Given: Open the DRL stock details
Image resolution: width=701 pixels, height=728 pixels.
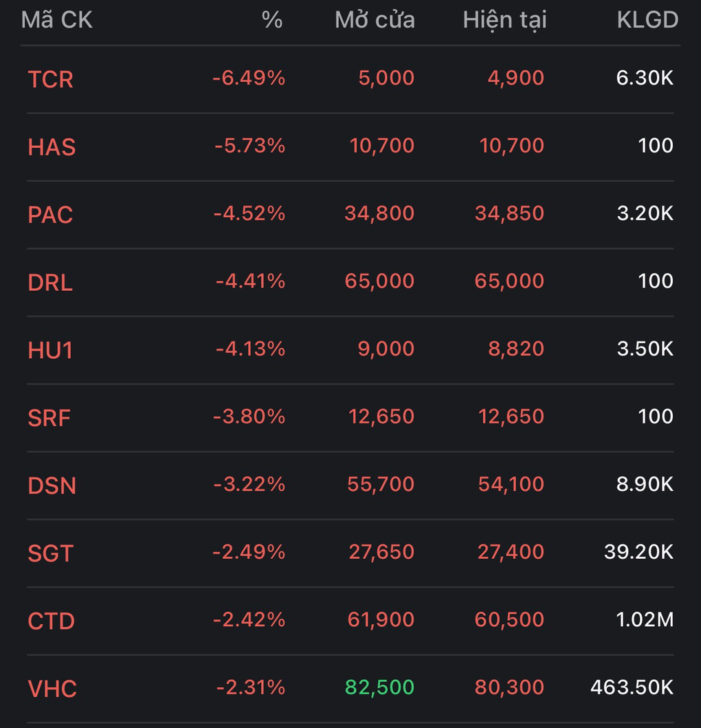Looking at the screenshot, I should (x=50, y=282).
